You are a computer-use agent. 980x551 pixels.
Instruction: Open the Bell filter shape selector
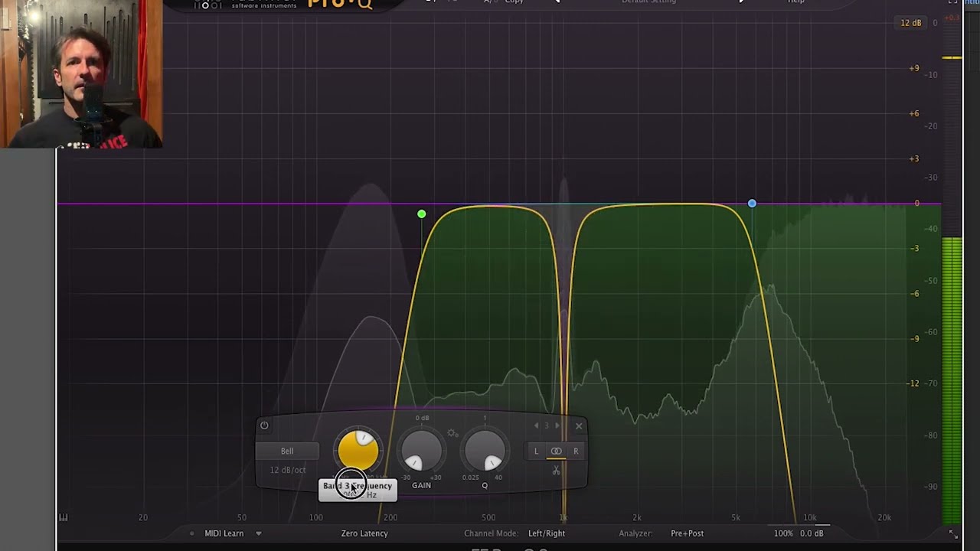287,452
